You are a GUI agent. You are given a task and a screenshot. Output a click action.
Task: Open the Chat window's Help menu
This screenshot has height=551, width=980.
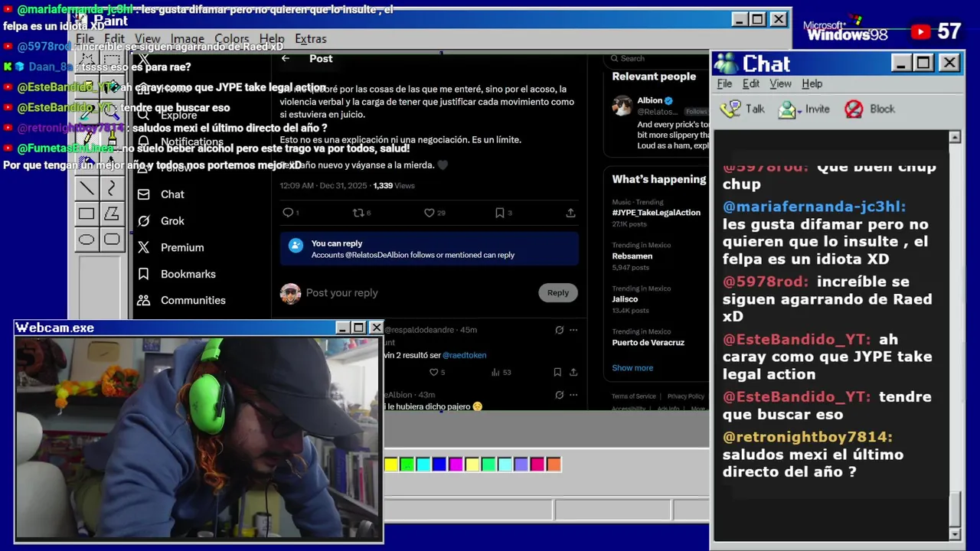812,83
